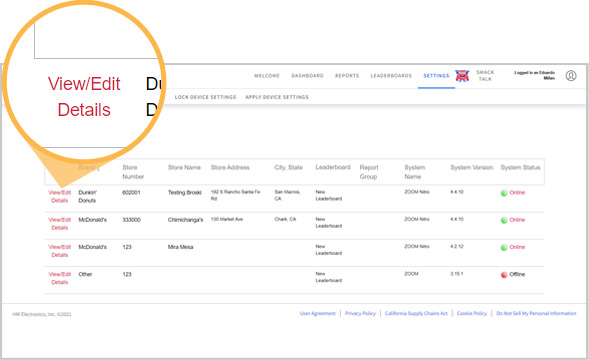The height and width of the screenshot is (360, 589).
Task: Click 130 Market Ave address
Action: [227, 219]
